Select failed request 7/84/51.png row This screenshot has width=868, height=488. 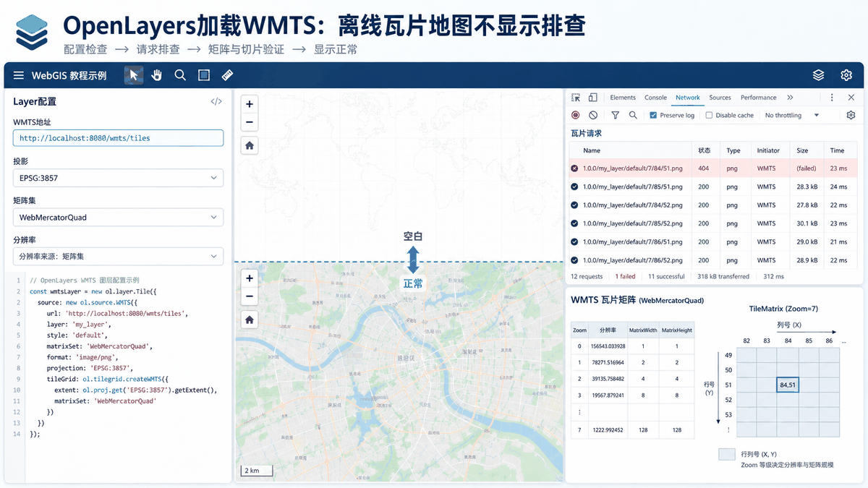click(712, 168)
